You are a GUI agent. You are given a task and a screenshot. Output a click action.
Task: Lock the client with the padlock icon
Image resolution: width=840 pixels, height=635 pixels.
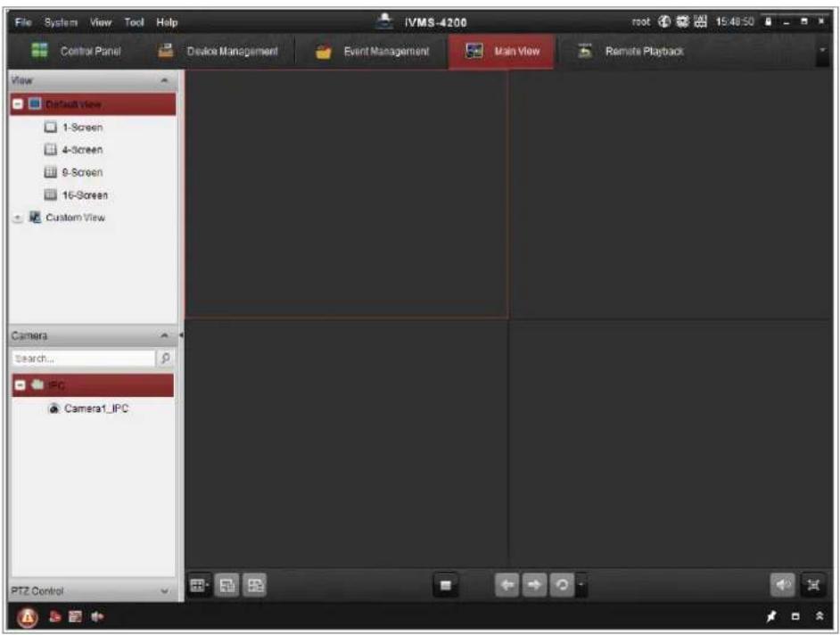[x=768, y=21]
